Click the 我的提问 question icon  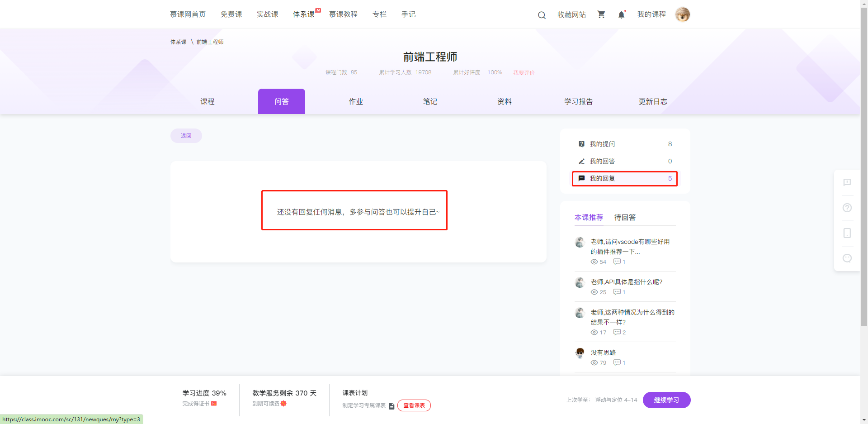582,144
